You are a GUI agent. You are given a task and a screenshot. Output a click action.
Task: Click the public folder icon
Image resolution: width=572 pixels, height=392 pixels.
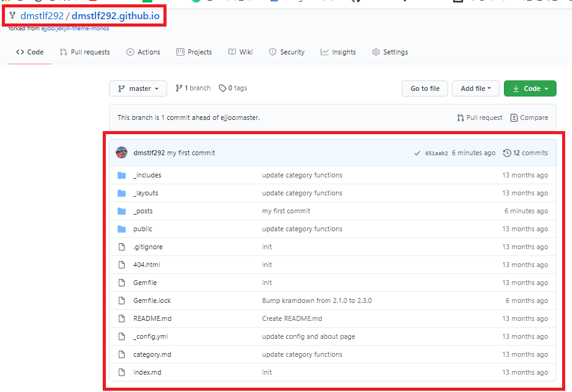coord(121,229)
